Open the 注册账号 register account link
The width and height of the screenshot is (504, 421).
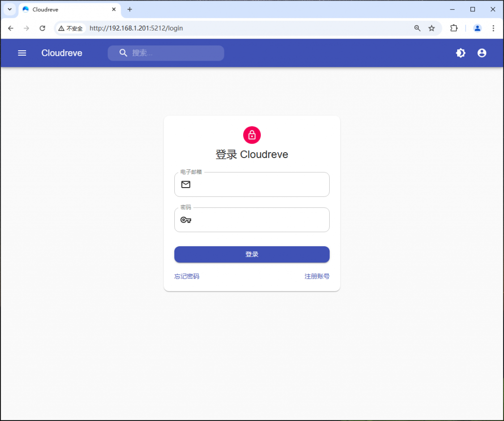(317, 276)
